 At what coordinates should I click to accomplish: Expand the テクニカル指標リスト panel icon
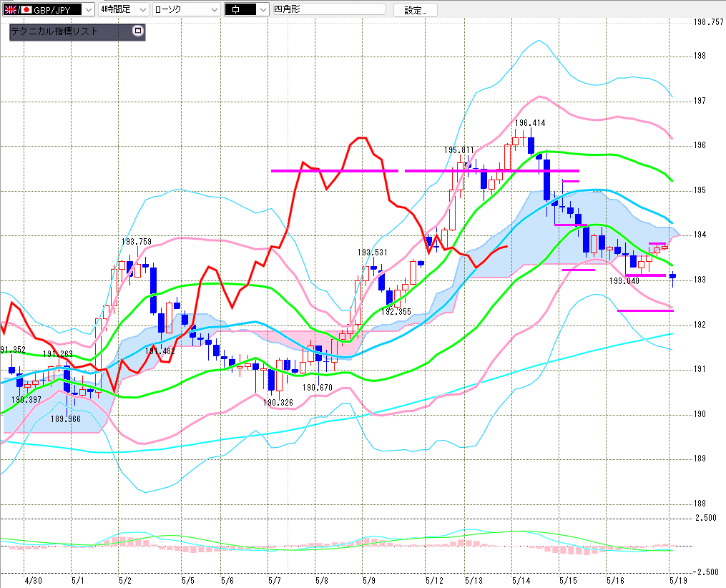tap(137, 31)
